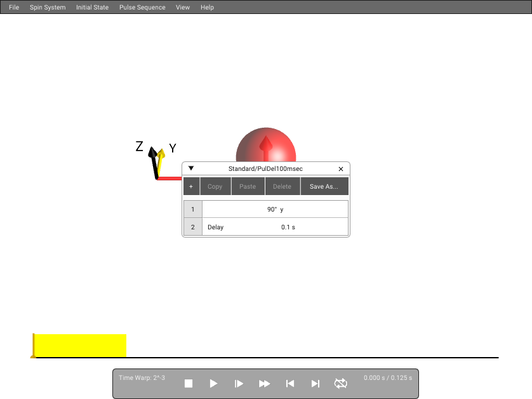
Task: Click the Delete button in sequence panel
Action: (283, 186)
